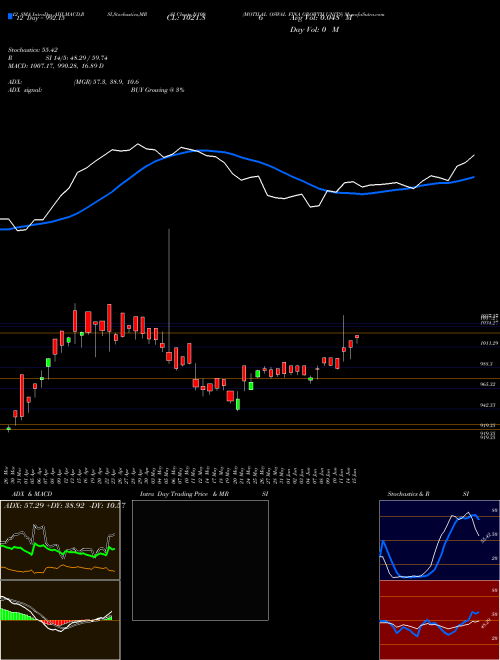Click the 988.3 price axis label
The image size is (500, 660).
tap(487, 364)
